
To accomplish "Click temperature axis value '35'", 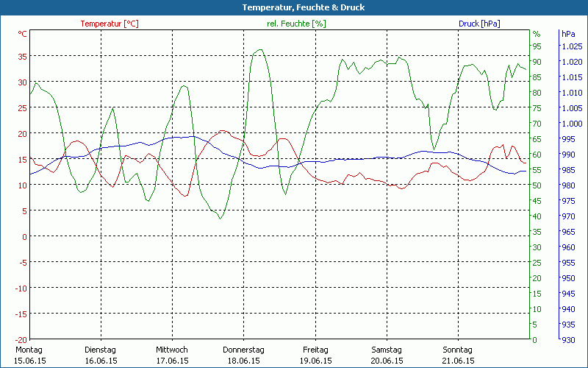I will (x=23, y=57).
